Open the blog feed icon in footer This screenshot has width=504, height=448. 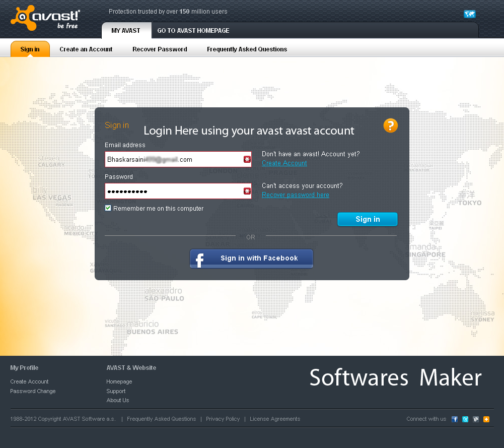(476, 419)
